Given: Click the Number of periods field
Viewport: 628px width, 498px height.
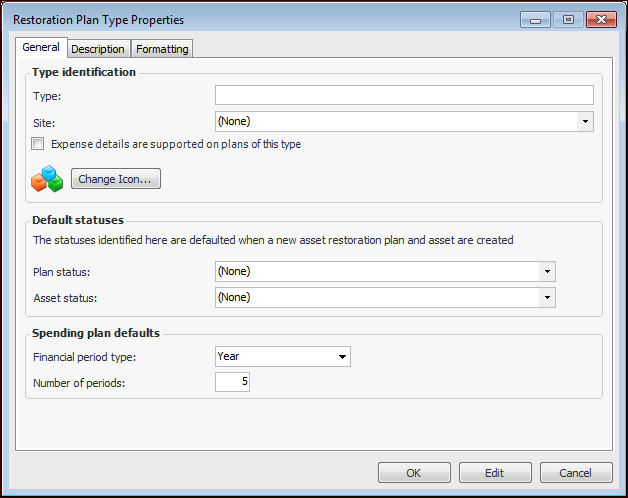Looking at the screenshot, I should (232, 382).
